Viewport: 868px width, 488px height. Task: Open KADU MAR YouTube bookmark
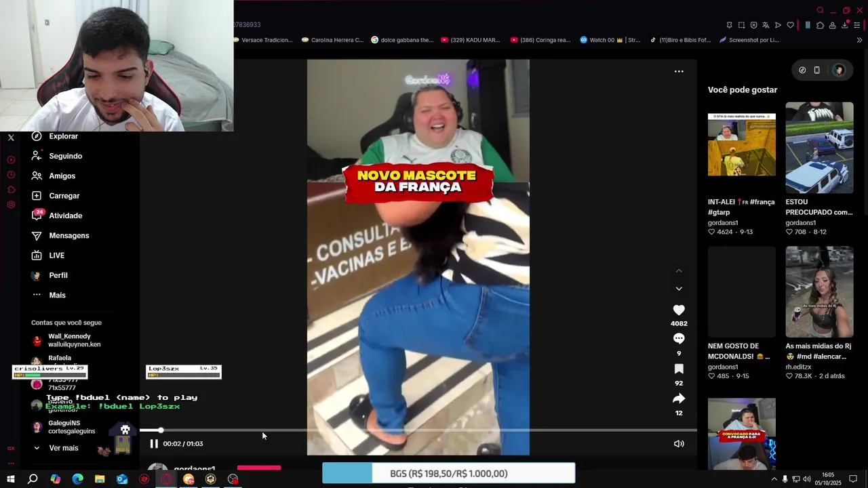click(470, 40)
